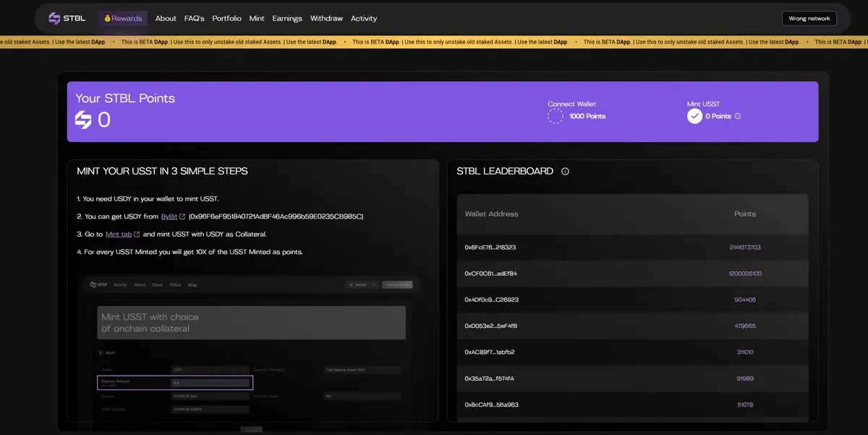868x435 pixels.
Task: Follow the Mint tab link
Action: tap(119, 235)
